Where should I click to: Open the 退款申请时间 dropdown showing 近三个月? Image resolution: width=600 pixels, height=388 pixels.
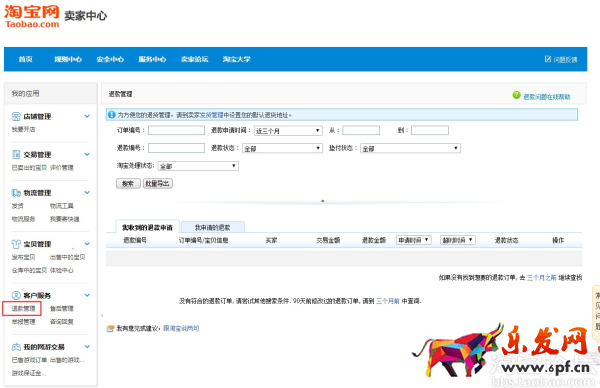(x=288, y=130)
